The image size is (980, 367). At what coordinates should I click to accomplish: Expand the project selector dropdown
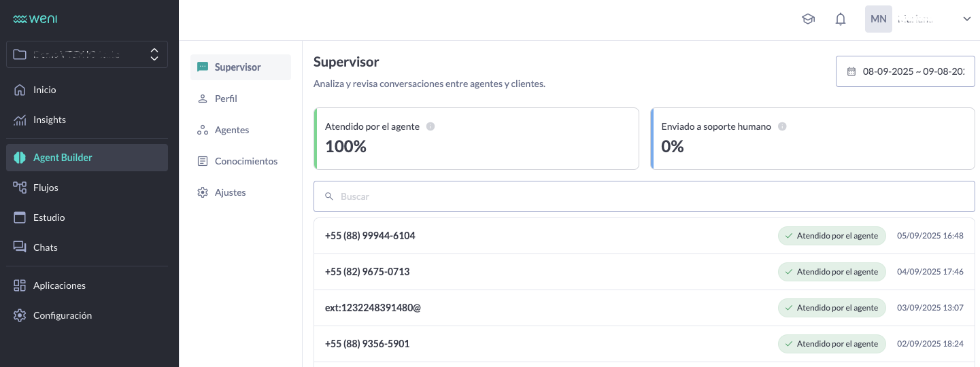pos(154,54)
